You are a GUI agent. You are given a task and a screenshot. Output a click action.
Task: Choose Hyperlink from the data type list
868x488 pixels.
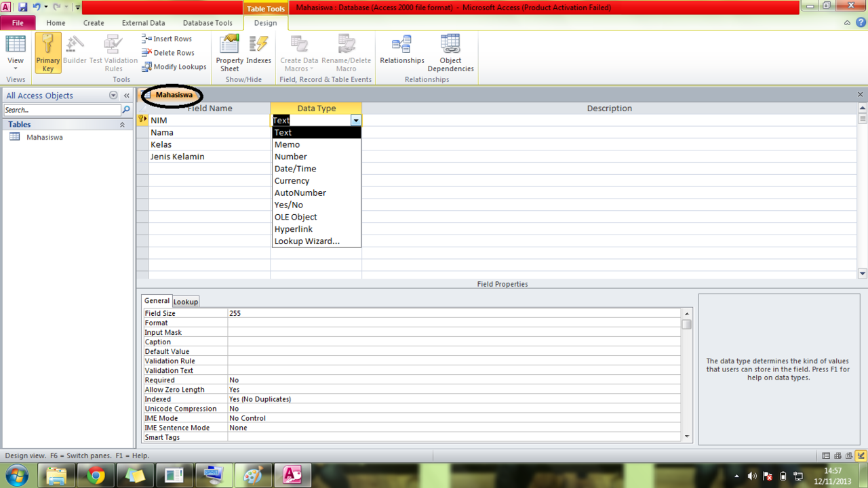[316, 229]
